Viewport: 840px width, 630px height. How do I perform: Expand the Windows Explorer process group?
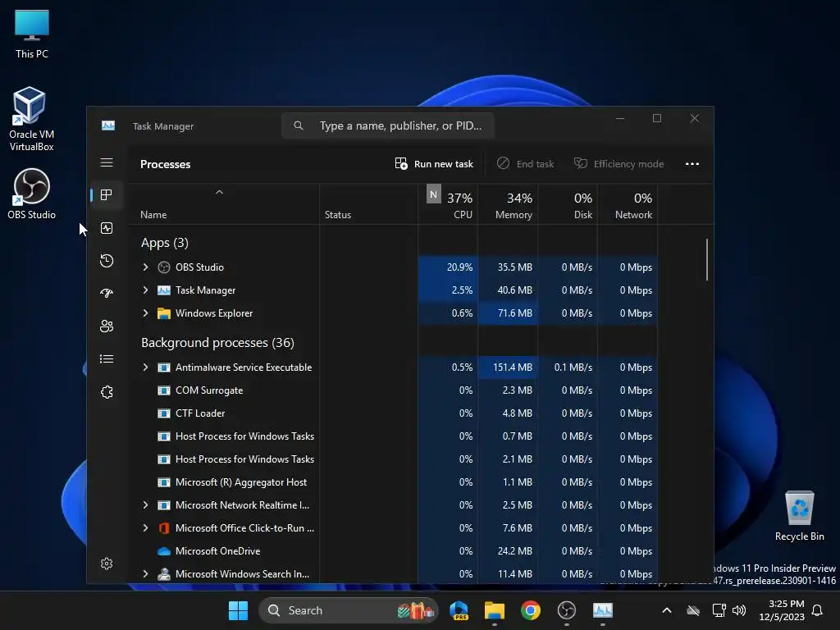coord(145,313)
